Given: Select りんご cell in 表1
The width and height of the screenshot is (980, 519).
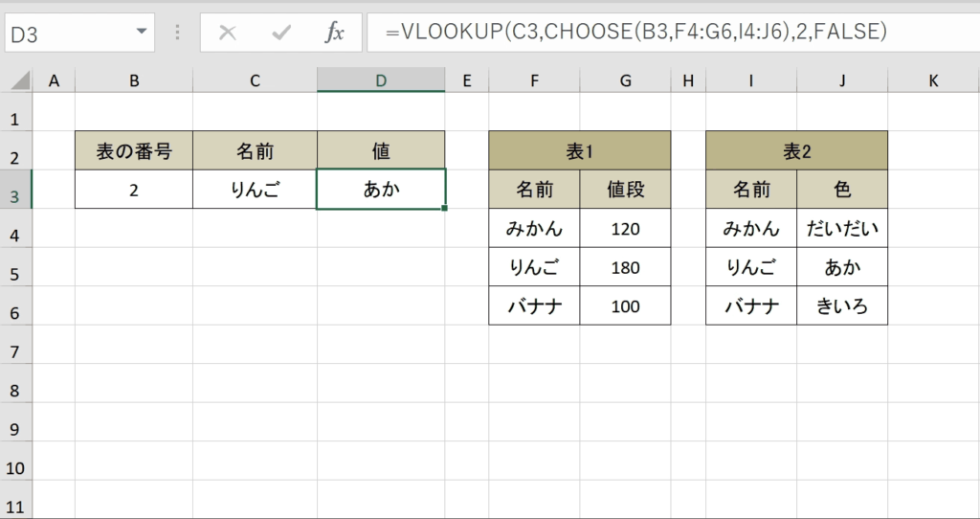Looking at the screenshot, I should coord(534,266).
